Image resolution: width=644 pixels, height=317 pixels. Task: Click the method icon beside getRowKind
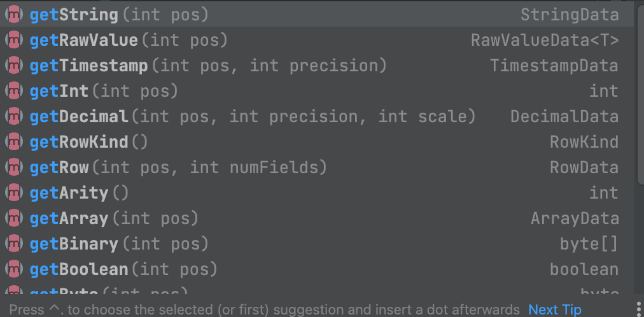click(x=13, y=143)
